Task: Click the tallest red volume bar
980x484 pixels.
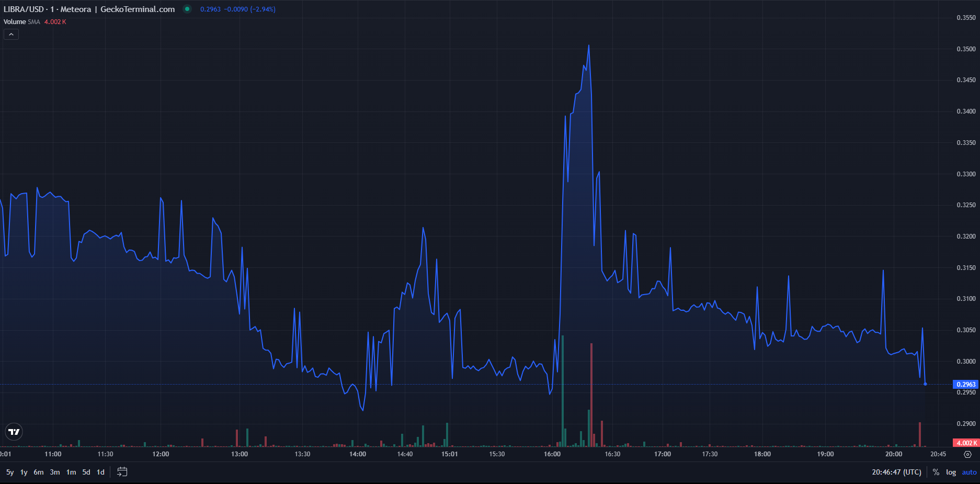Action: (x=591, y=395)
